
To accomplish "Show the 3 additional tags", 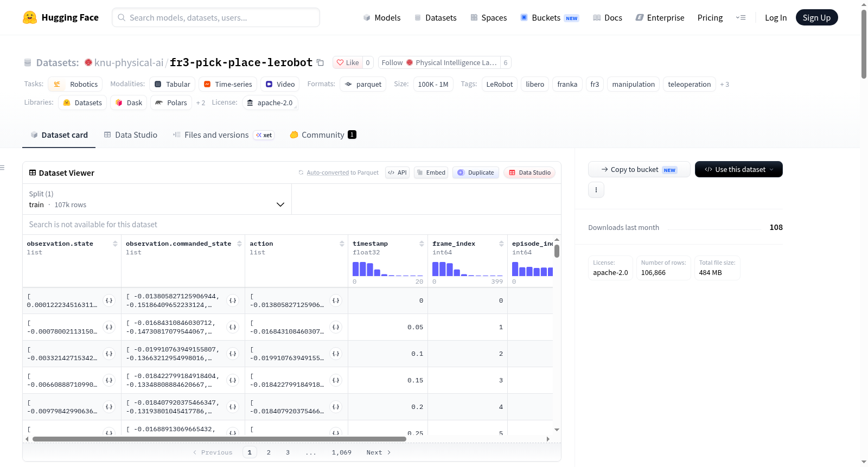I will pos(725,85).
